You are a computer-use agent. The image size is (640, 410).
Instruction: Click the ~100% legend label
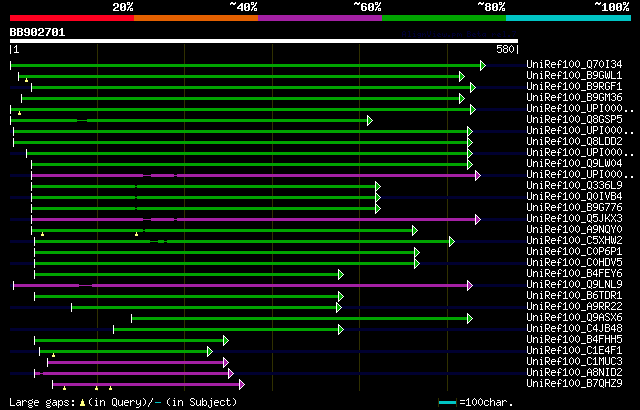611,7
